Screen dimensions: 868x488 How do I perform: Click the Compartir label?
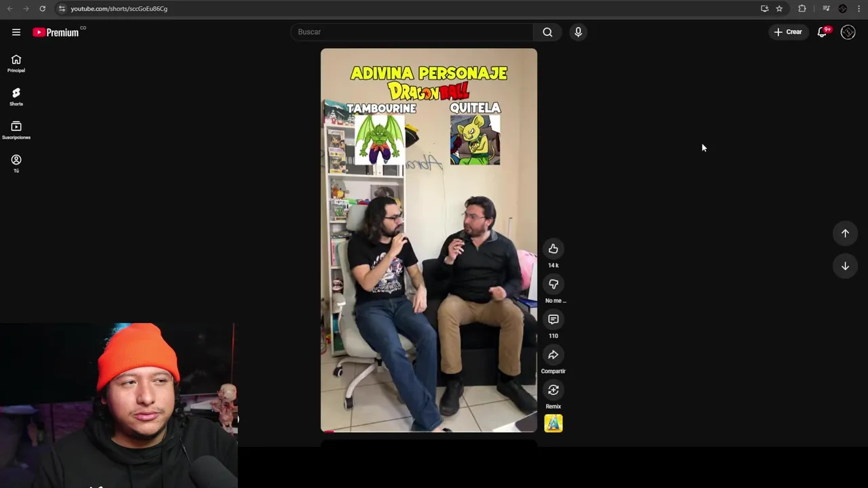(x=553, y=371)
